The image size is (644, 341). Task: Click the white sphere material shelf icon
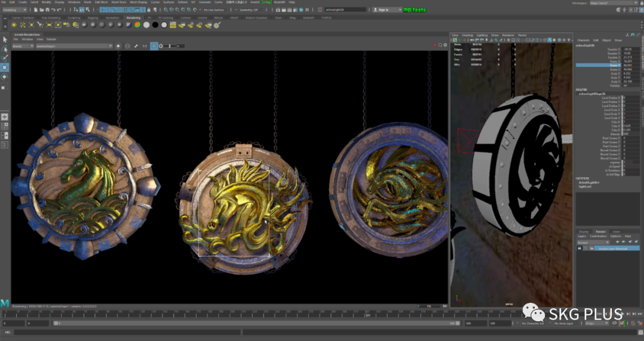coord(146,25)
